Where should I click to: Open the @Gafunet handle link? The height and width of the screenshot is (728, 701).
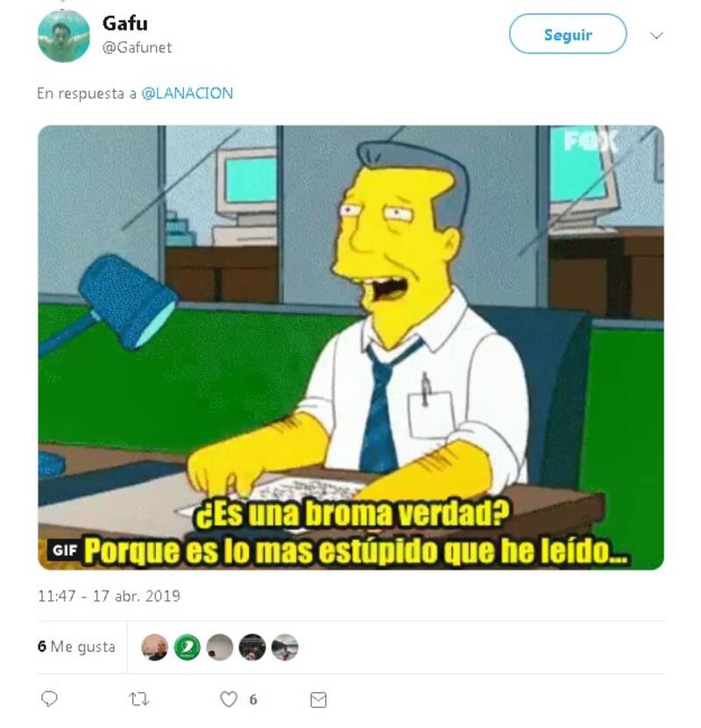pos(137,47)
